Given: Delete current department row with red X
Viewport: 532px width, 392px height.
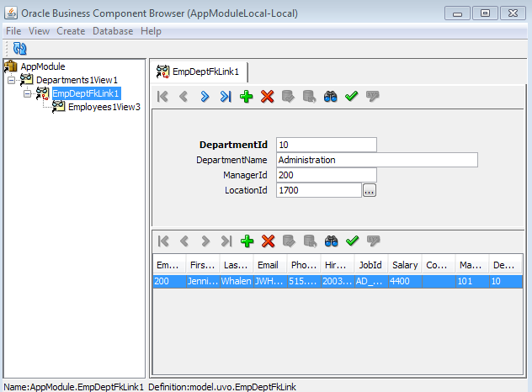Looking at the screenshot, I should [x=268, y=97].
